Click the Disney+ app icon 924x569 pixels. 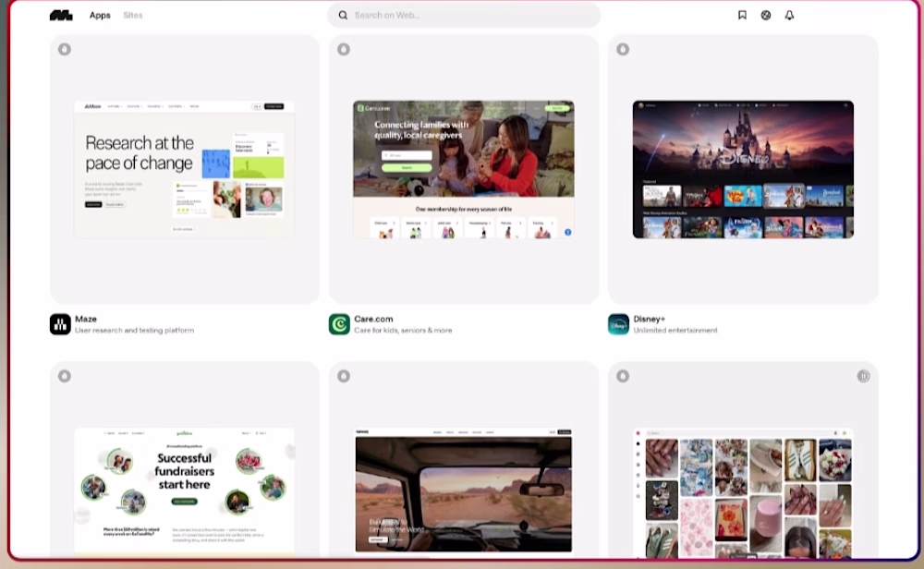618,324
